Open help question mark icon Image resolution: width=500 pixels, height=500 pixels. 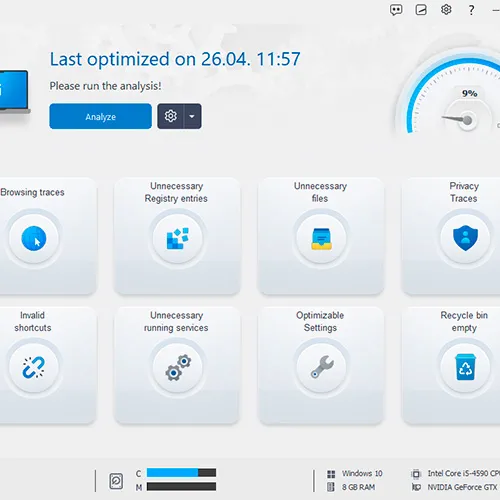coord(471,10)
